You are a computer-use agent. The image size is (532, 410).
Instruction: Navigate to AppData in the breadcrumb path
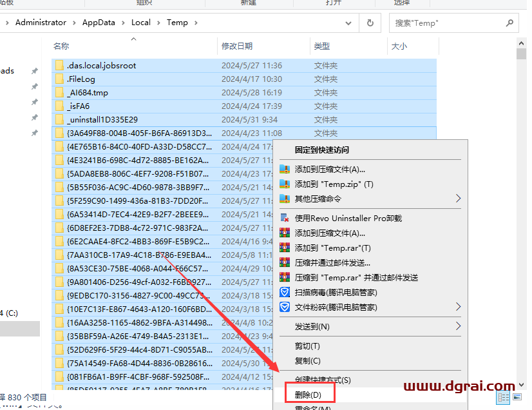tap(99, 23)
